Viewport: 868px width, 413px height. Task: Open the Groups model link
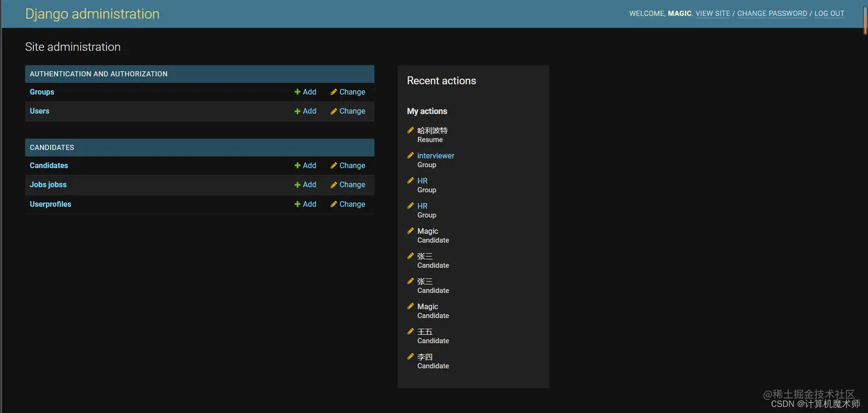[42, 92]
